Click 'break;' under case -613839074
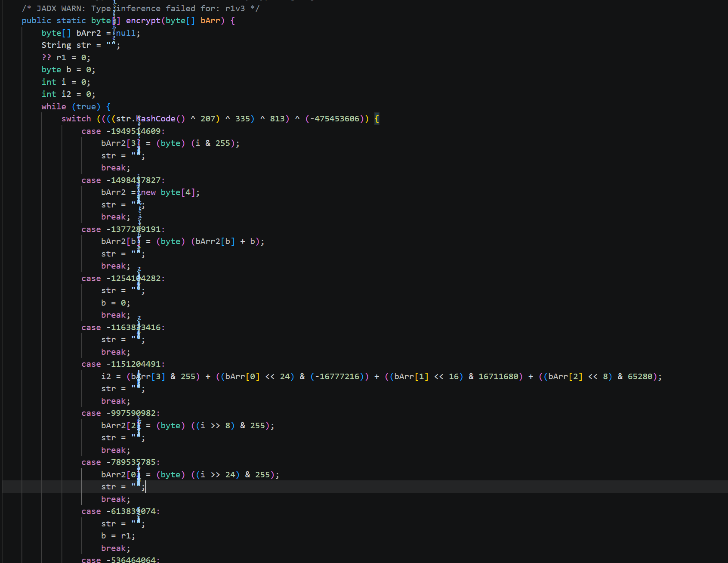Viewport: 728px width, 563px height. (x=116, y=548)
